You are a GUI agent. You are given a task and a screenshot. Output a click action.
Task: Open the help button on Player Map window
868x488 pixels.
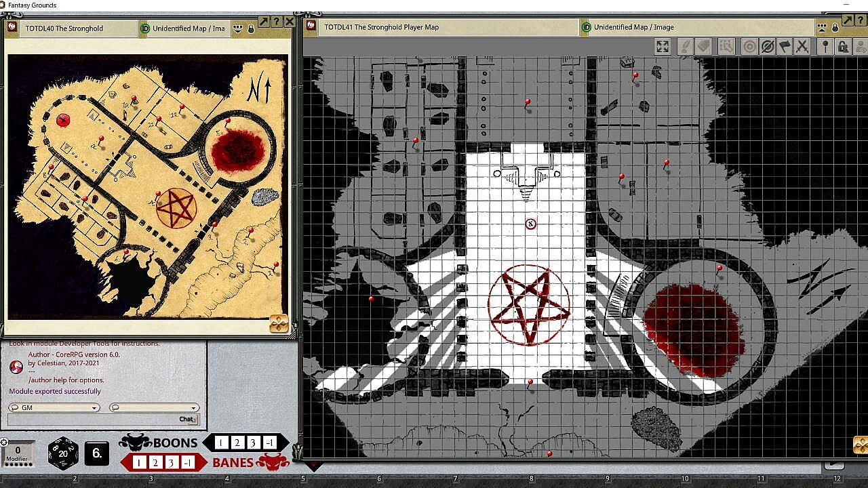pyautogui.click(x=860, y=21)
